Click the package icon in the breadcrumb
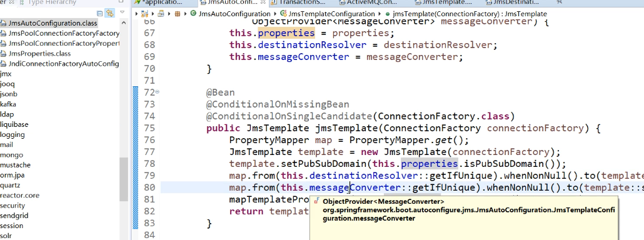The image size is (644, 240). [x=178, y=14]
